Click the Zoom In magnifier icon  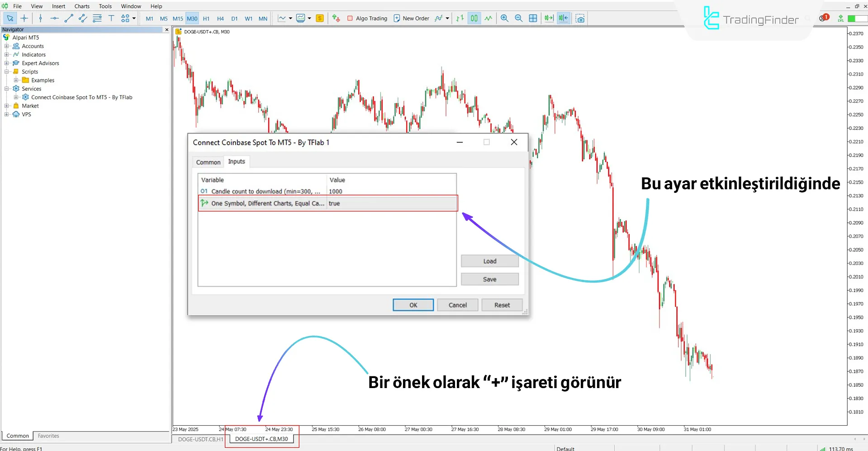(504, 18)
